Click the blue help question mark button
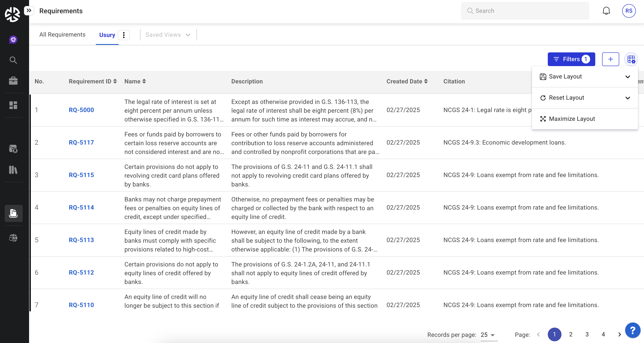 [x=632, y=331]
